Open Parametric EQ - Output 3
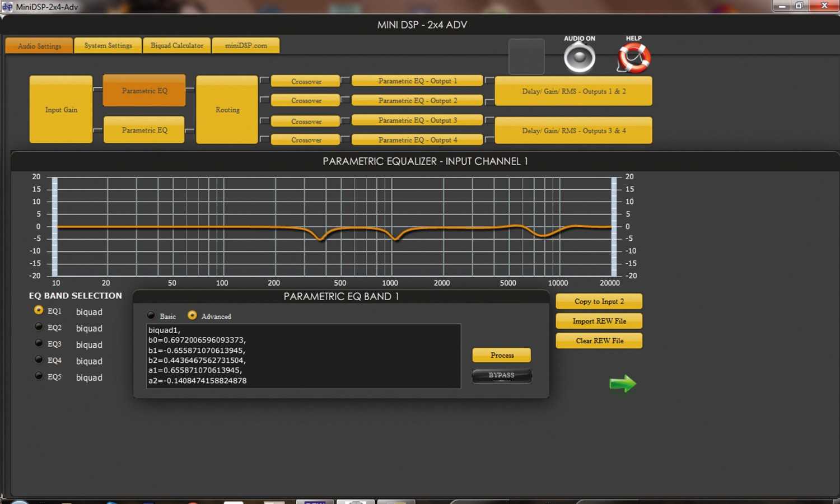 coord(417,120)
